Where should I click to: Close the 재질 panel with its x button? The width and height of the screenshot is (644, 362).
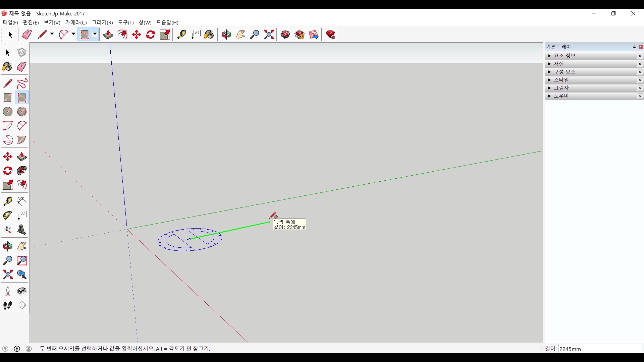pyautogui.click(x=640, y=64)
